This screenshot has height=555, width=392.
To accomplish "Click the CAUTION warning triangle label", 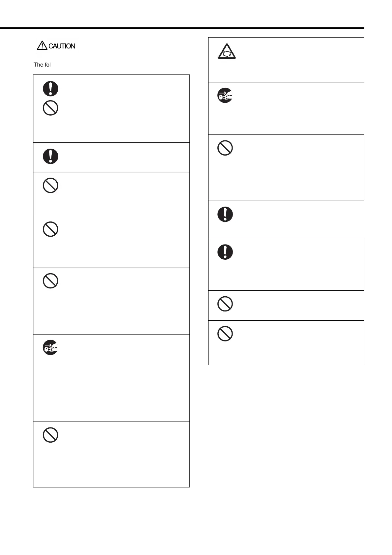I will pyautogui.click(x=57, y=45).
